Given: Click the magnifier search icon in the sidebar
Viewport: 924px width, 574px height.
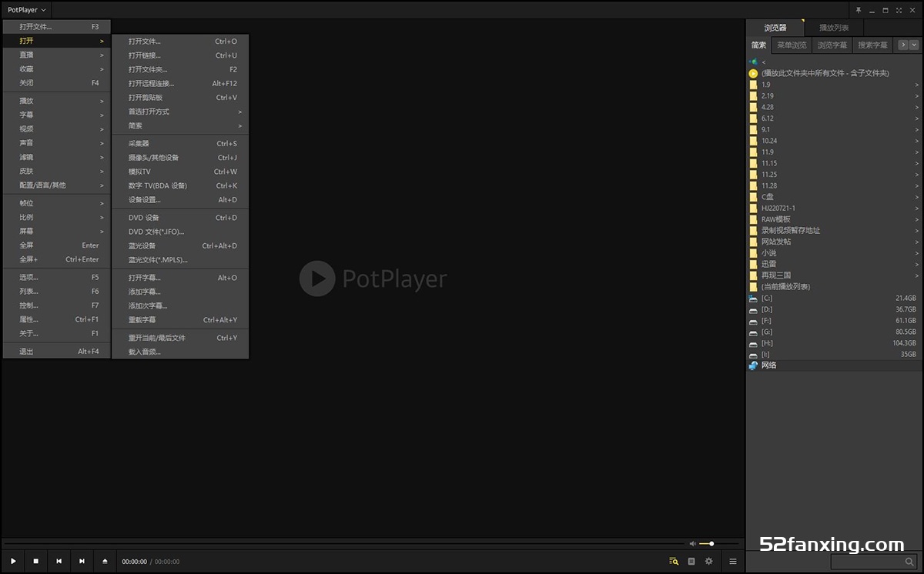Looking at the screenshot, I should point(909,562).
